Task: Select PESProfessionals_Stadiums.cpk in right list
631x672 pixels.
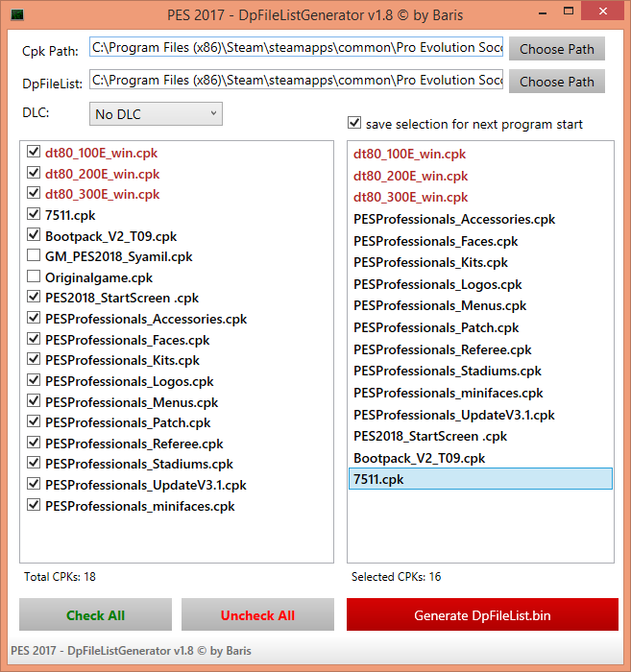Action: coord(480,371)
